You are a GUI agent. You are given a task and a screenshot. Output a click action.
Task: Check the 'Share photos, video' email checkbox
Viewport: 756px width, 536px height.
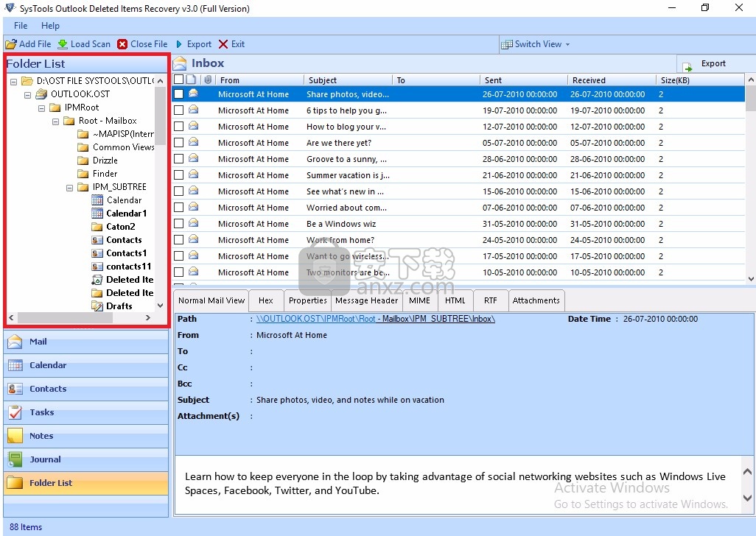(x=178, y=94)
